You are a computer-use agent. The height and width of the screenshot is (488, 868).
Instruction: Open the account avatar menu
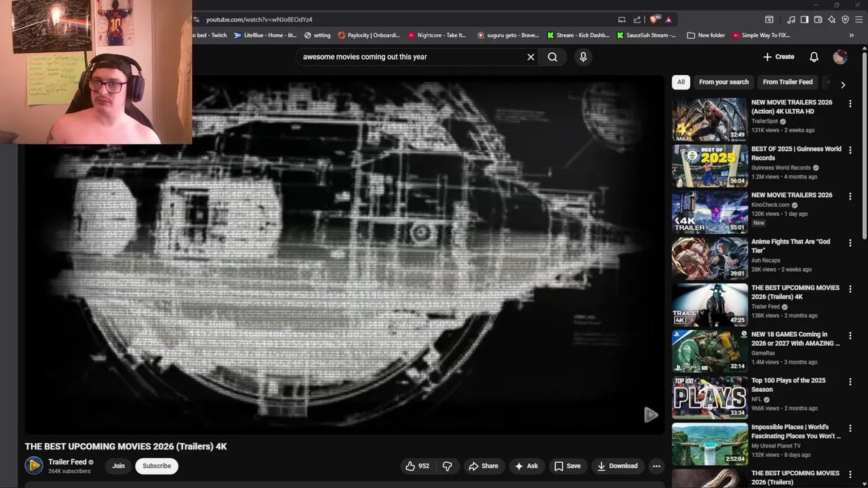click(x=840, y=57)
